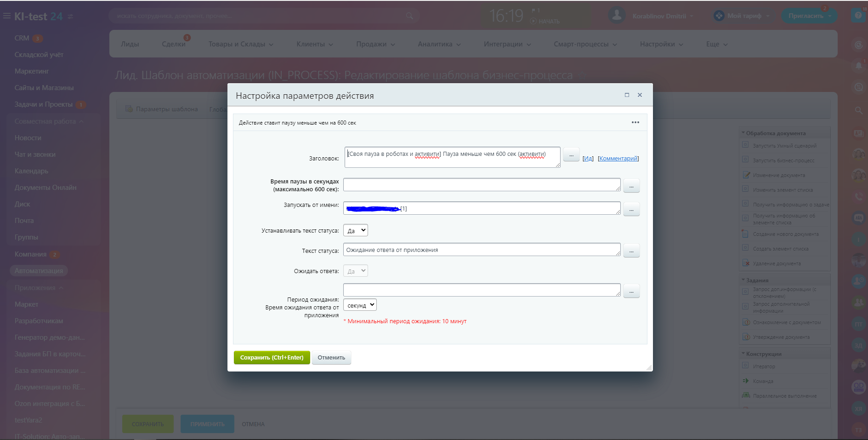Screen dimensions: 868x440
Task: Click the search magnifier icon in top bar
Action: tap(409, 16)
